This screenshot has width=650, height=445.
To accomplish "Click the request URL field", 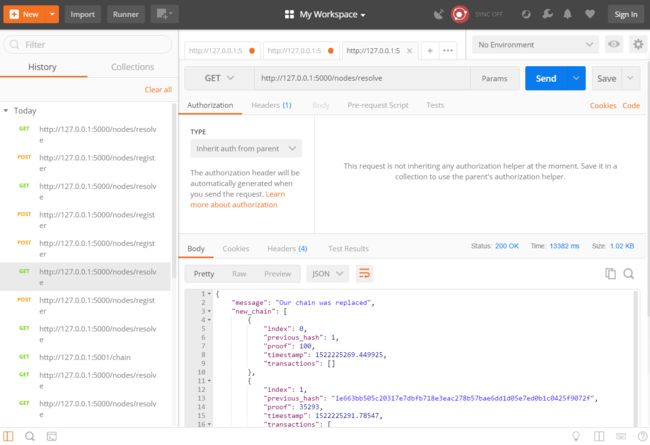I will pyautogui.click(x=362, y=78).
